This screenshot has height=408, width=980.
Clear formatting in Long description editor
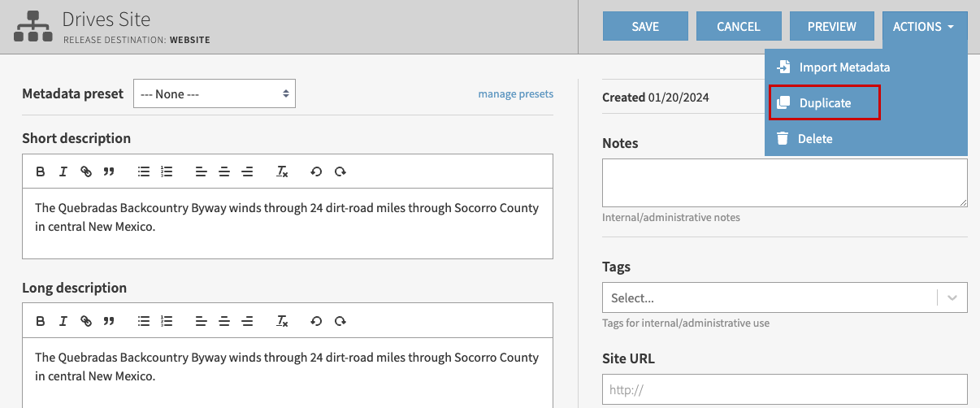click(x=282, y=321)
